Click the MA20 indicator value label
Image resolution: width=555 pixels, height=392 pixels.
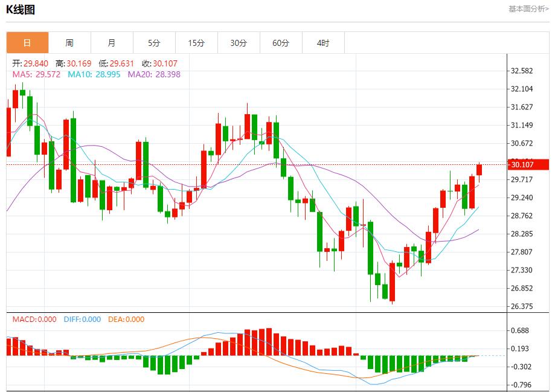[x=154, y=74]
